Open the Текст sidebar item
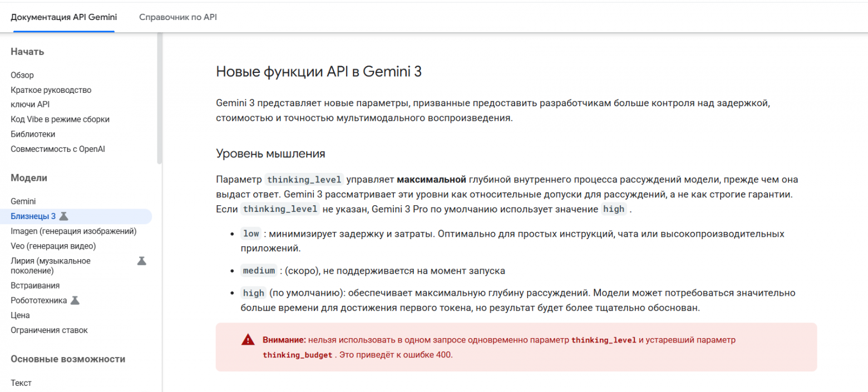The height and width of the screenshot is (392, 868). pyautogui.click(x=21, y=383)
